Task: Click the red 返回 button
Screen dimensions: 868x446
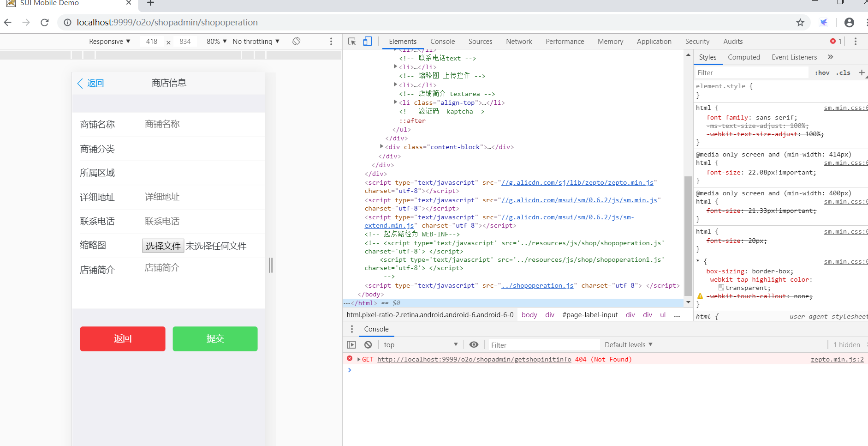Action: (x=123, y=338)
